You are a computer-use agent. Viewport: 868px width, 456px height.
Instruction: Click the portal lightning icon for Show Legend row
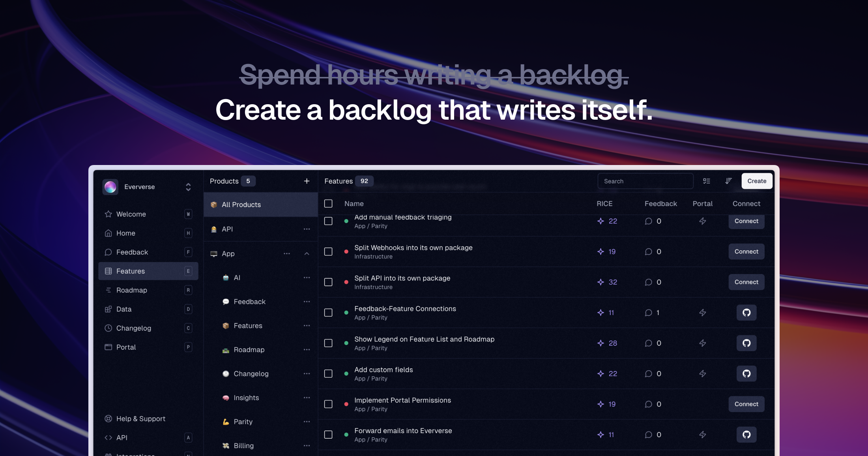[702, 343]
